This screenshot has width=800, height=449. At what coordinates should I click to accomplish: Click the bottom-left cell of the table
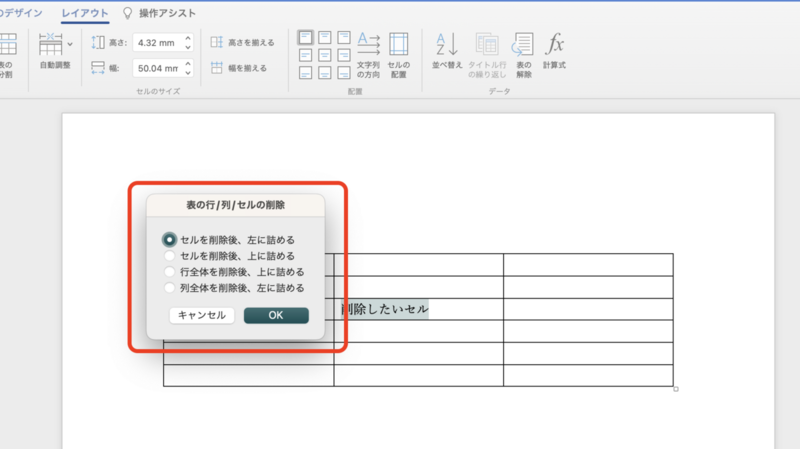coord(248,376)
